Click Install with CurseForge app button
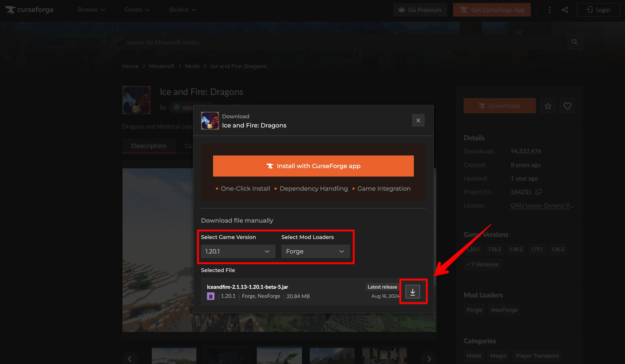Viewport: 625px width, 364px height. tap(313, 166)
